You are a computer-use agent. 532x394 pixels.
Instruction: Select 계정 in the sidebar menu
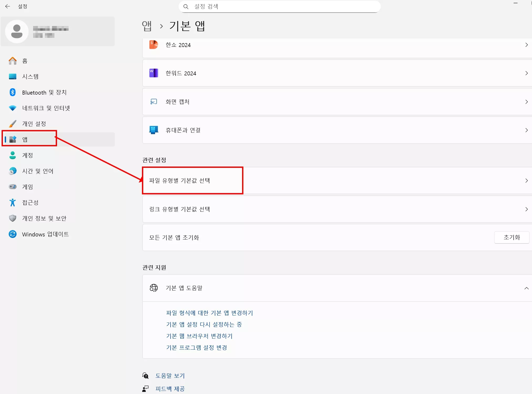point(27,155)
